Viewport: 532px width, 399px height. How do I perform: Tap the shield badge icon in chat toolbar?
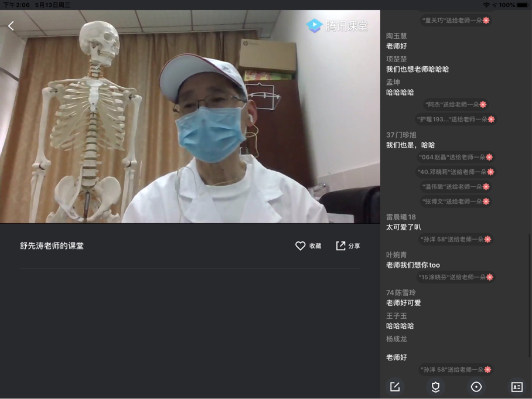coord(435,387)
